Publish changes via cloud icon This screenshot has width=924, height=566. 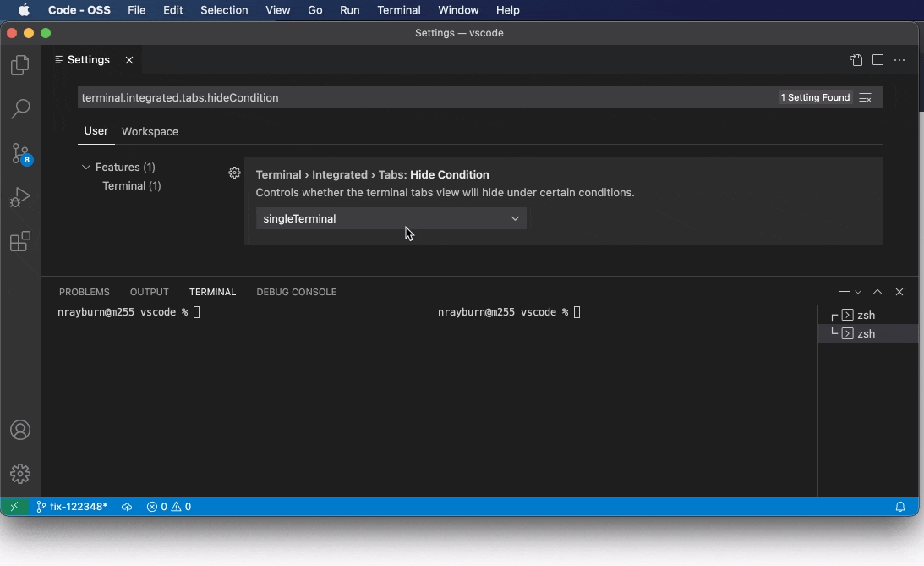coord(127,507)
